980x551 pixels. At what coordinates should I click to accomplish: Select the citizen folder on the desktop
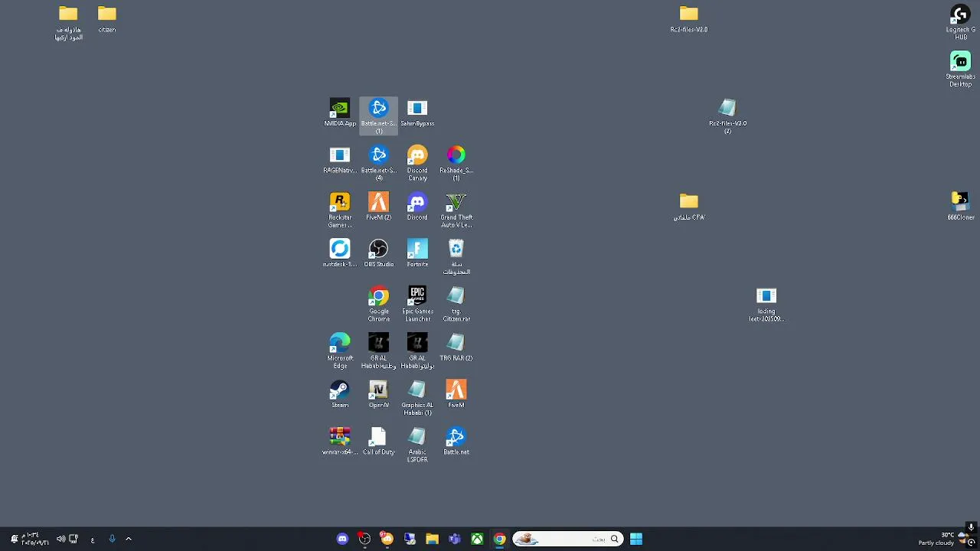[x=107, y=19]
